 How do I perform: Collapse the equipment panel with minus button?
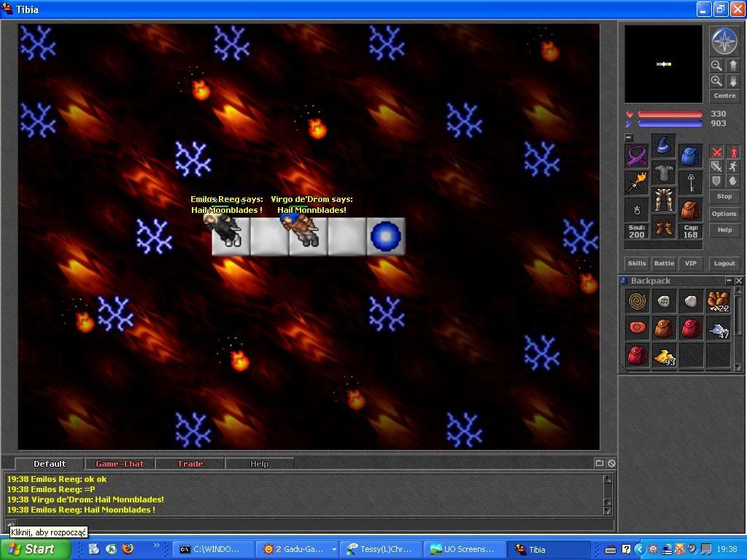pyautogui.click(x=629, y=138)
